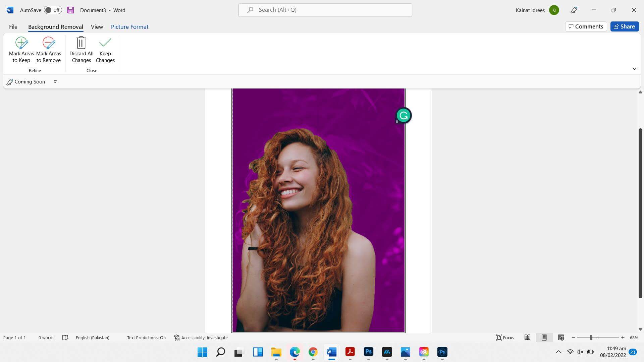644x362 pixels.
Task: Select the Accessibility Investigate status option
Action: 201,337
